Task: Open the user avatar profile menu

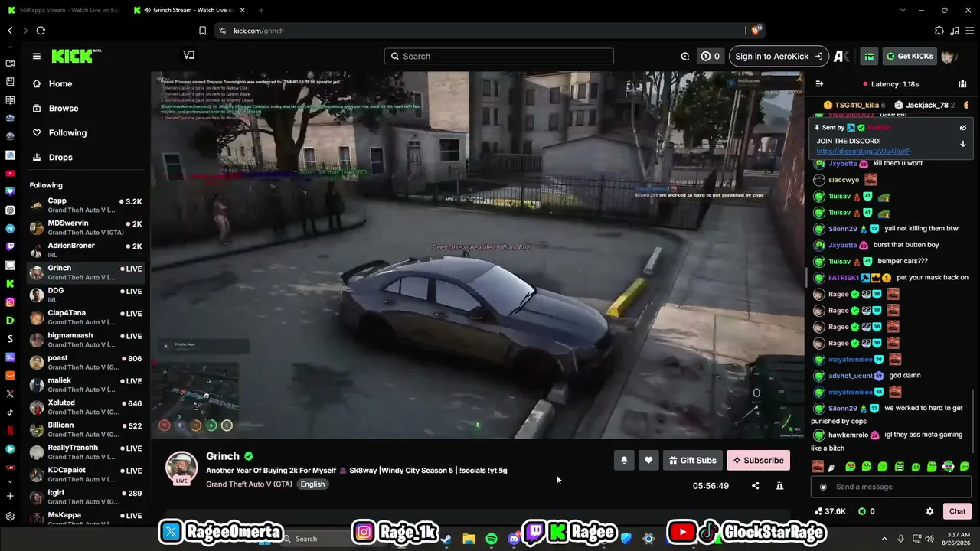Action: 949,56
